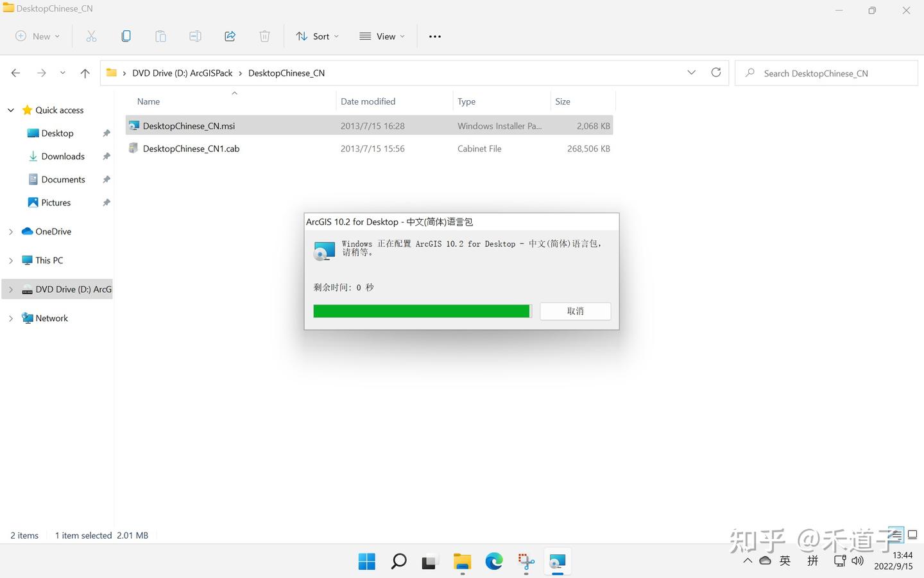Click the Cabinet File type cell
924x578 pixels.
click(x=479, y=149)
